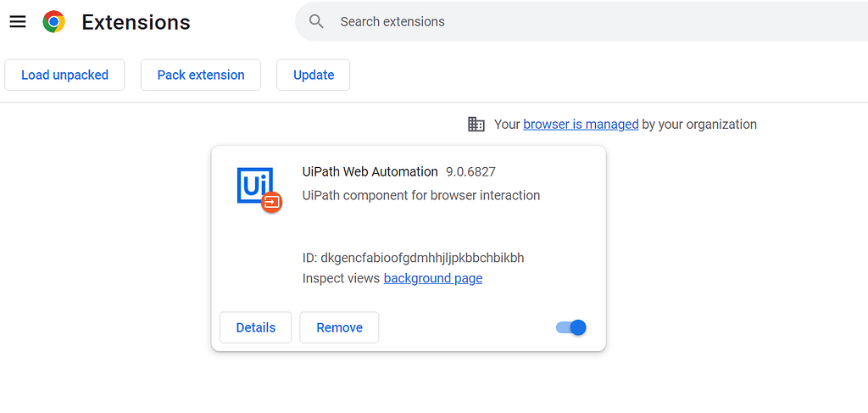
Task: Open Details for UiPath Web Automation
Action: (x=255, y=327)
